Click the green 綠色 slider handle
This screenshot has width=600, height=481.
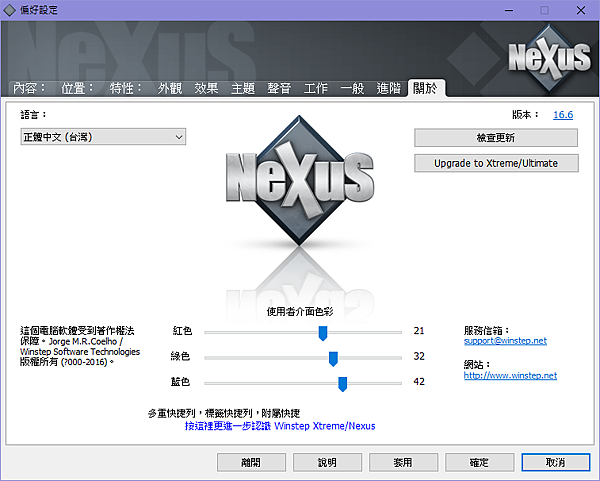(333, 359)
